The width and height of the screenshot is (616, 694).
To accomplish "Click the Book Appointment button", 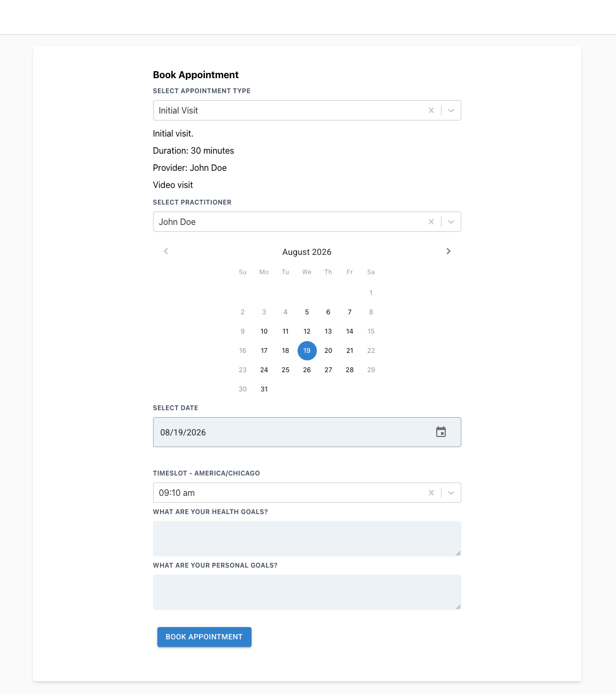I will point(204,637).
